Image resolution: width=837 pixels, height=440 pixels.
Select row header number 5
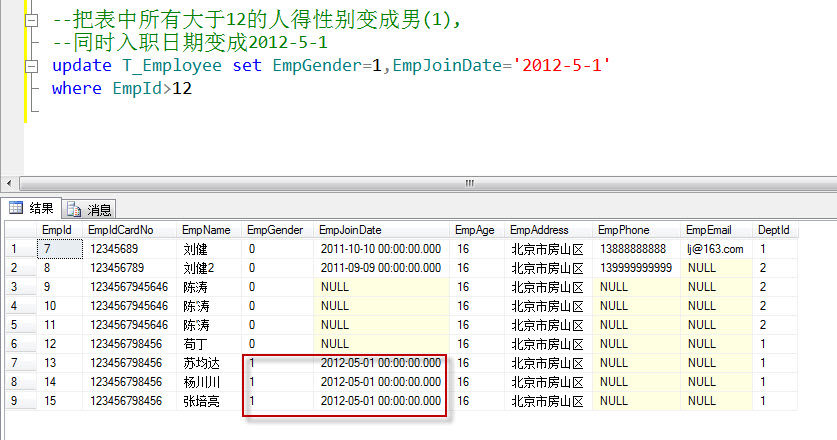pos(21,325)
